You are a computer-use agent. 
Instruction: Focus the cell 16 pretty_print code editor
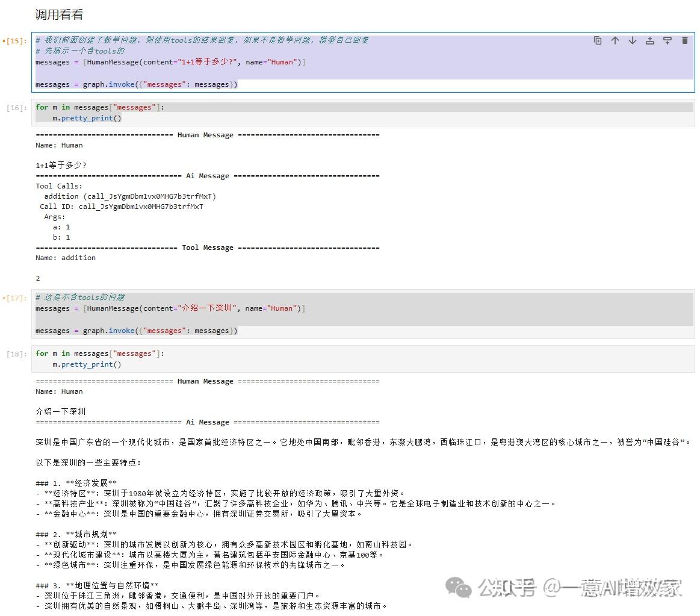pos(363,113)
